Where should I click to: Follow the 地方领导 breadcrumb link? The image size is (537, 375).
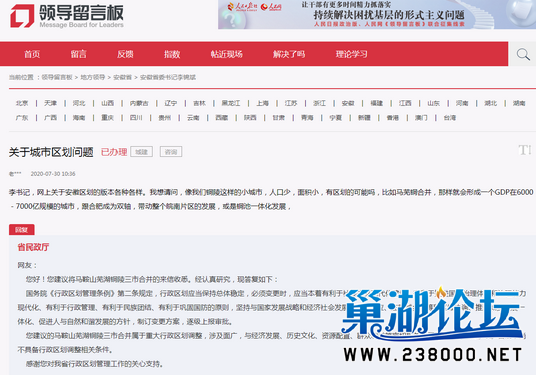[92, 77]
